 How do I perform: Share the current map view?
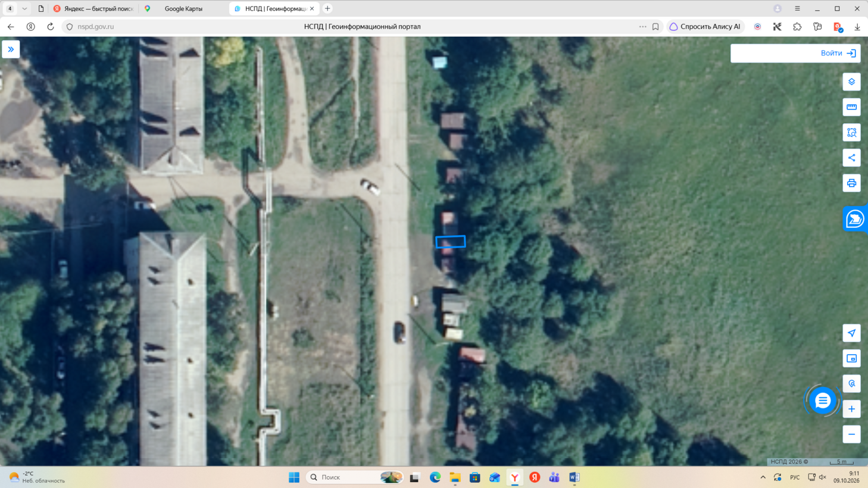[851, 158]
